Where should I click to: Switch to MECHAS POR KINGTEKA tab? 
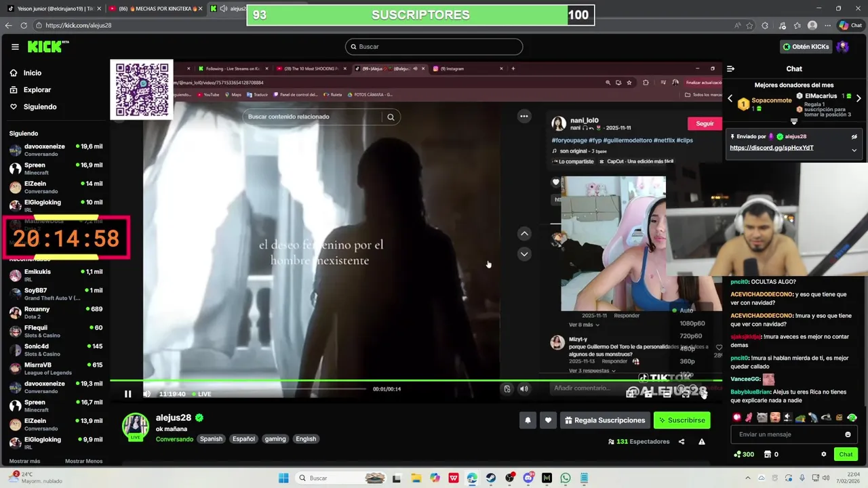[155, 8]
